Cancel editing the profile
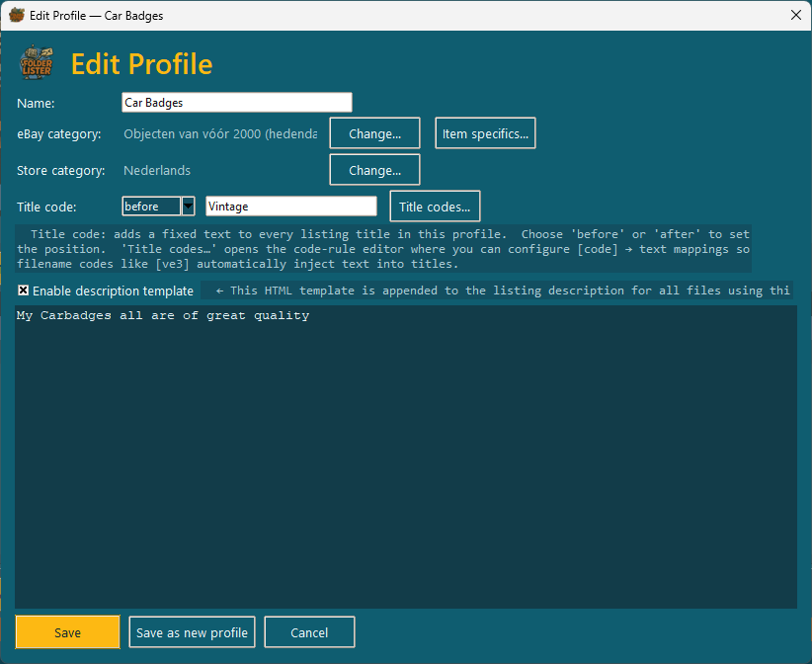This screenshot has width=812, height=664. [x=309, y=632]
